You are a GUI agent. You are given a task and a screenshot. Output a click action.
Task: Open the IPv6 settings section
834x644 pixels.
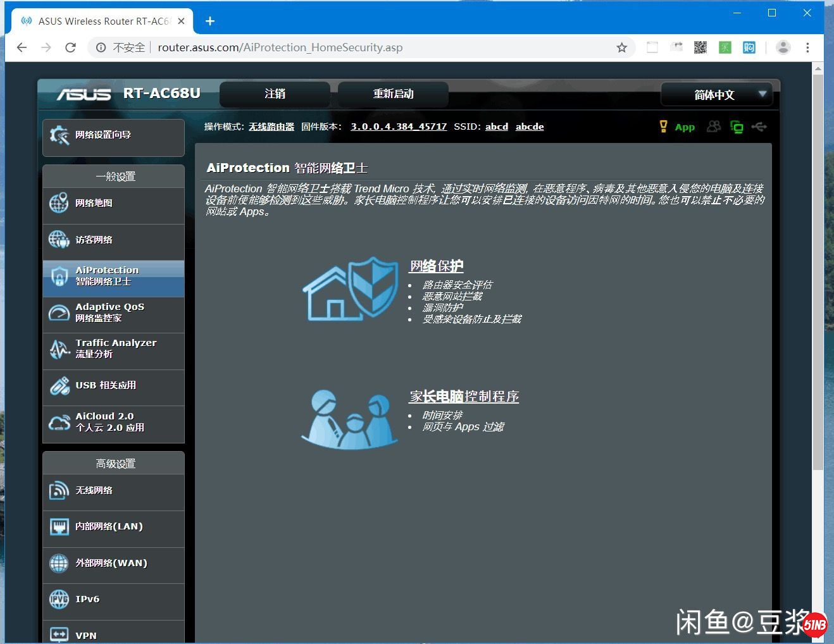(87, 598)
